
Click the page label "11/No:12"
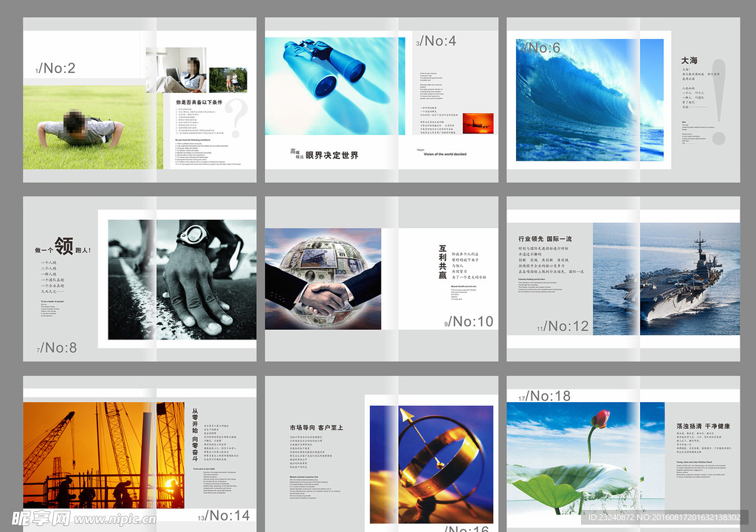[x=563, y=326]
